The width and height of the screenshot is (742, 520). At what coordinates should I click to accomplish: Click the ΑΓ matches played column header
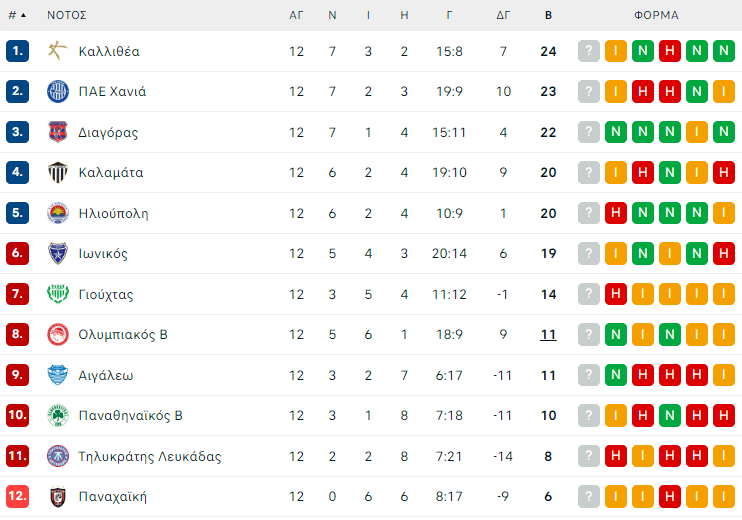(296, 15)
